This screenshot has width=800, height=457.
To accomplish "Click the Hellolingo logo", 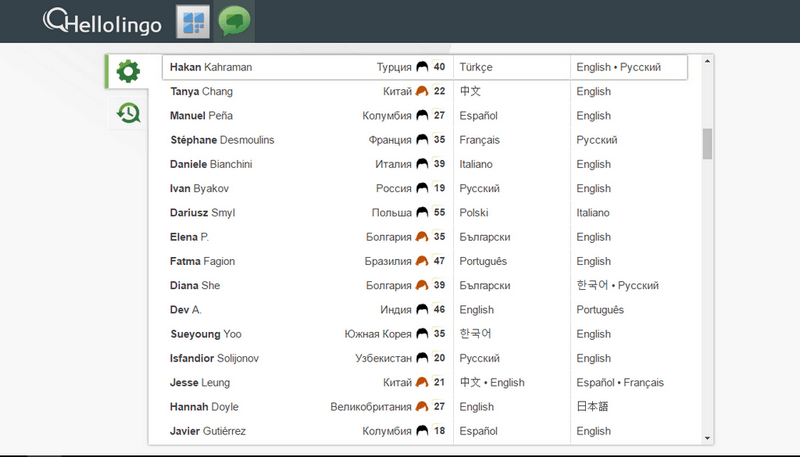I will coord(103,21).
